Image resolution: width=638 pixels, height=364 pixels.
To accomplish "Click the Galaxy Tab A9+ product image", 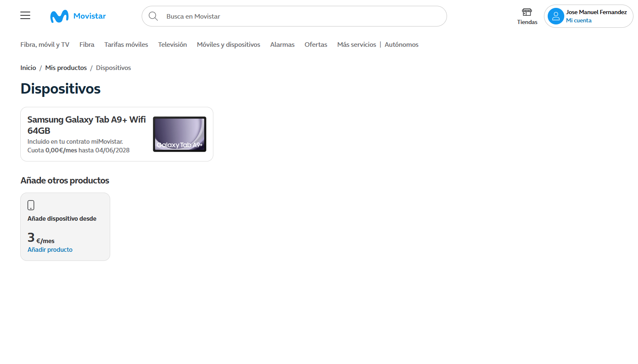I will coord(179,134).
